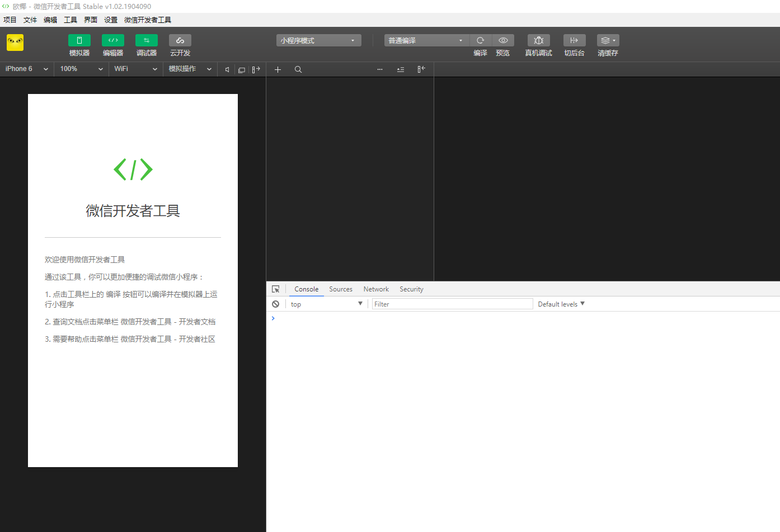This screenshot has width=780, height=532.
Task: Toggle the editor (编辑器) panel
Action: (113, 40)
